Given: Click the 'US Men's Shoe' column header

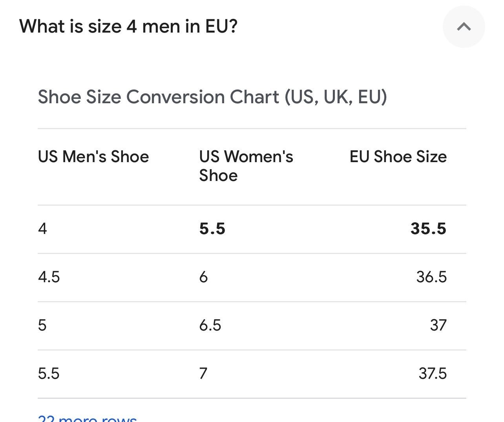Looking at the screenshot, I should click(93, 157).
